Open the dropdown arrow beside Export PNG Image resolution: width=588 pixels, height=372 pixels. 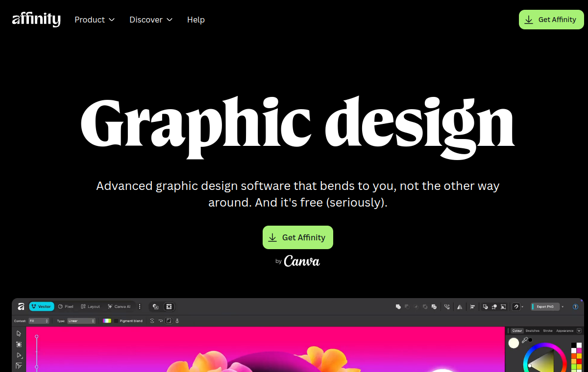point(563,306)
